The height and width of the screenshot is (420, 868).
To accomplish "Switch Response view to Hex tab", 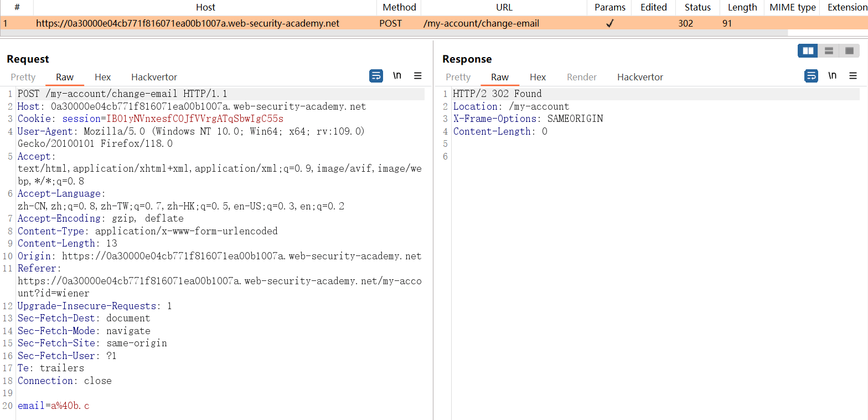I will pyautogui.click(x=538, y=77).
